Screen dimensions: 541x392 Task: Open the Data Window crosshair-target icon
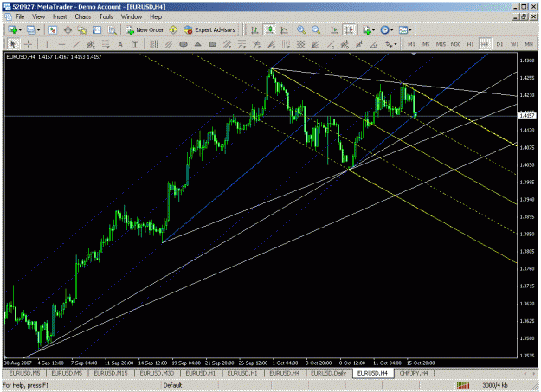click(x=68, y=30)
